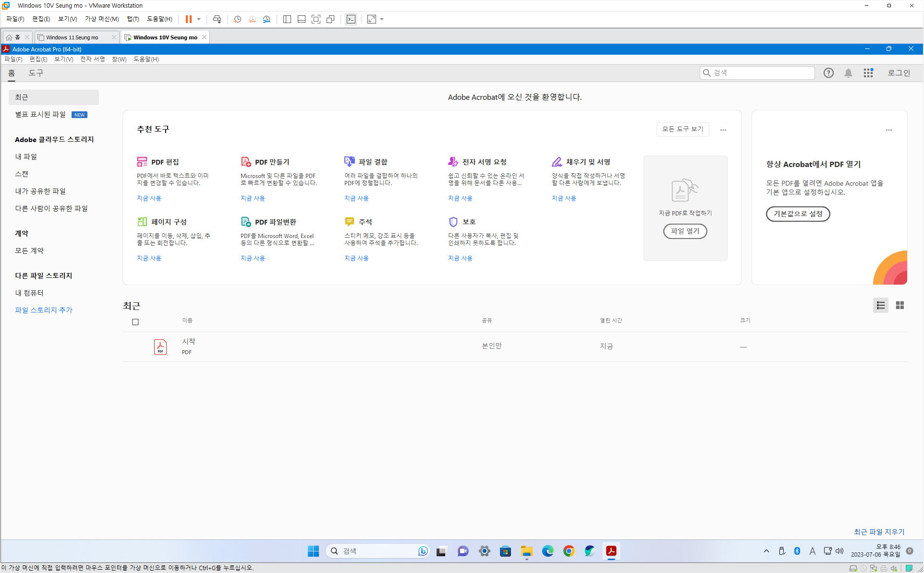Tick the select-all checkbox in recent list
This screenshot has height=573, width=924.
[135, 322]
